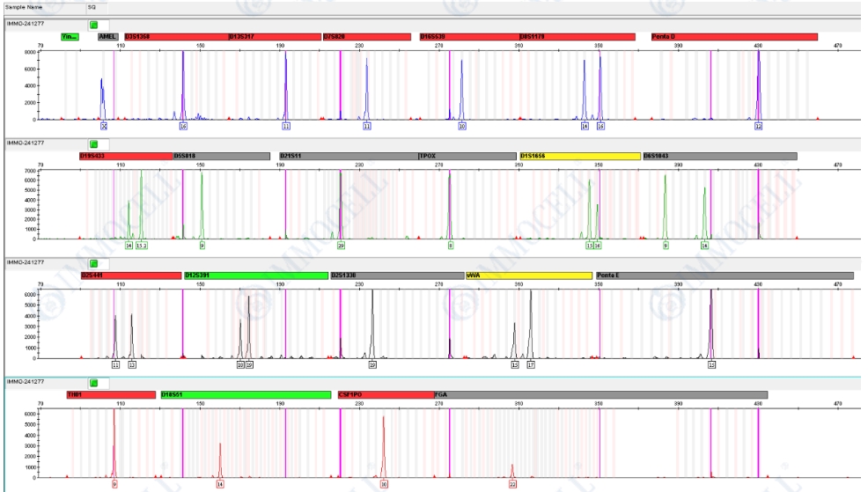Click the yellow D1S1656 marker bar
Viewport: 868px width, 492px height.
579,156
